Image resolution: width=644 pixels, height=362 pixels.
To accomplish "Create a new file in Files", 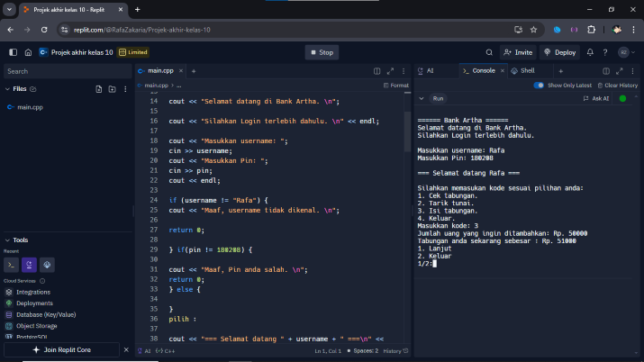I will point(98,89).
